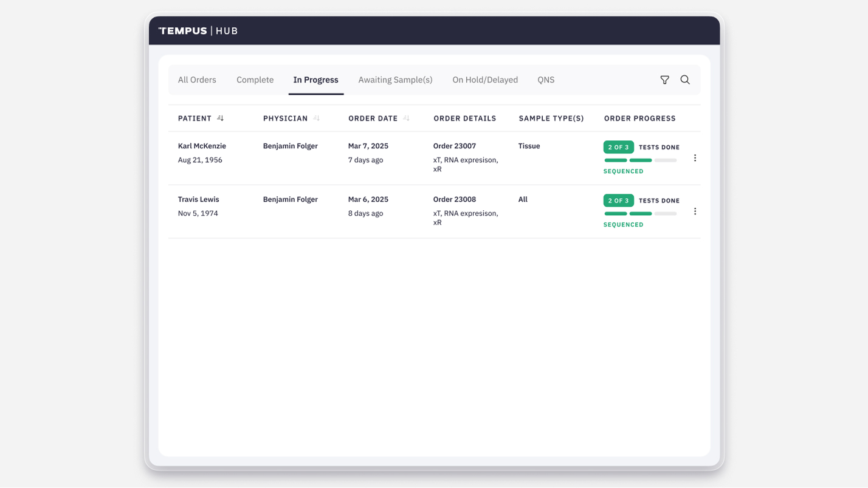Click 2 OF 3 badge for Karl McKenzie
The height and width of the screenshot is (488, 868).
click(x=619, y=147)
